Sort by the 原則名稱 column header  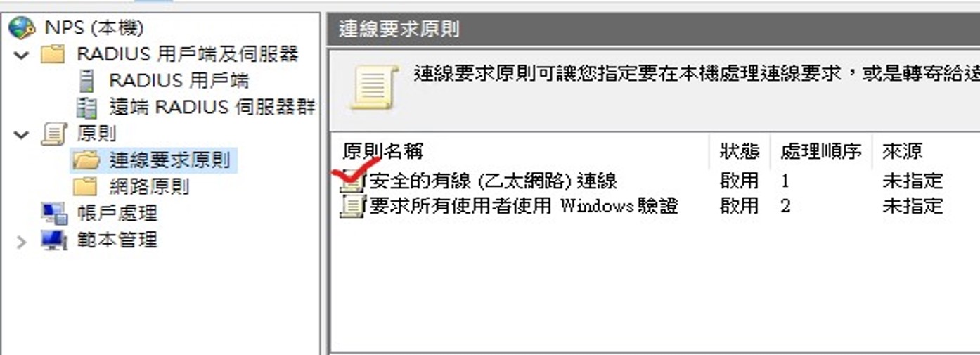click(383, 151)
